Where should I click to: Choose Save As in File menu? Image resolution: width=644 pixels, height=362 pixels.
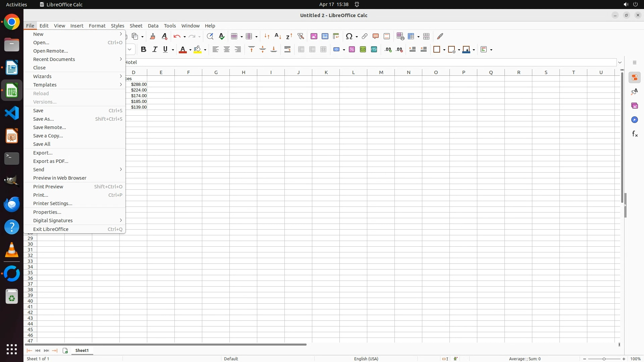click(44, 119)
